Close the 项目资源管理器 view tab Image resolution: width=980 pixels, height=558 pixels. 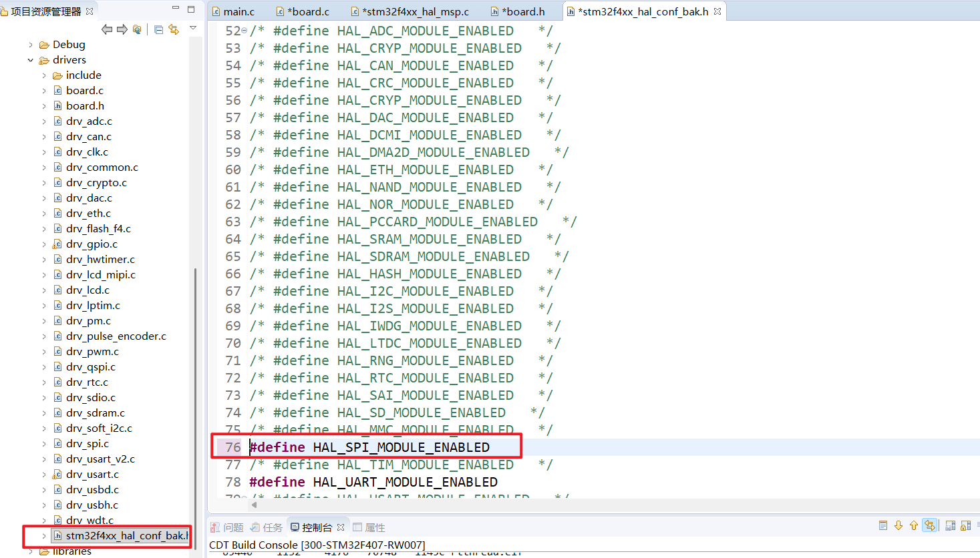click(90, 11)
